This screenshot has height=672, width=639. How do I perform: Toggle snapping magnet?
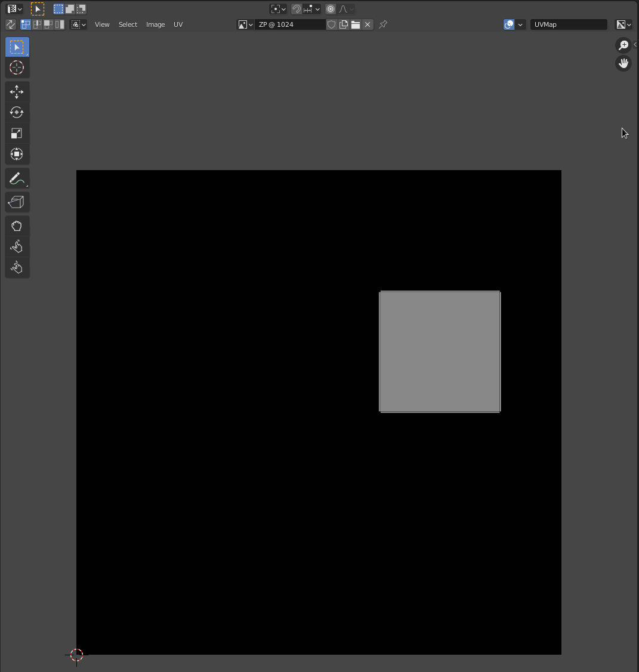point(296,9)
